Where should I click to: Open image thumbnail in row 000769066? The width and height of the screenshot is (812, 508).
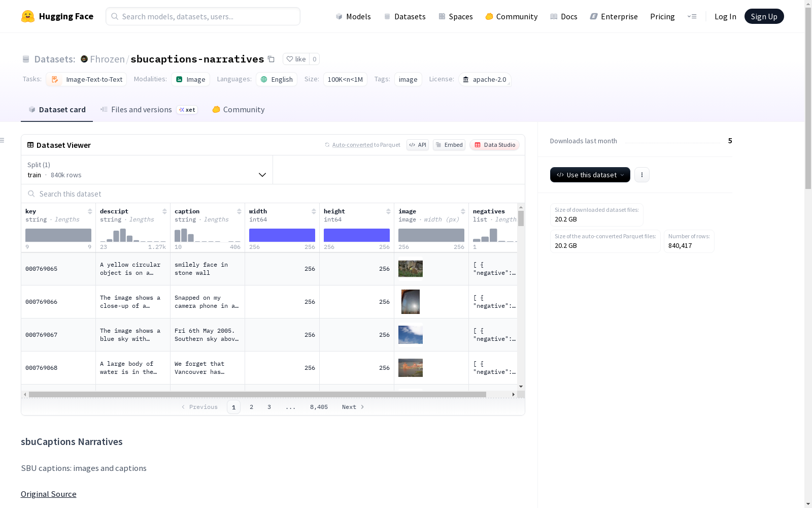point(411,302)
